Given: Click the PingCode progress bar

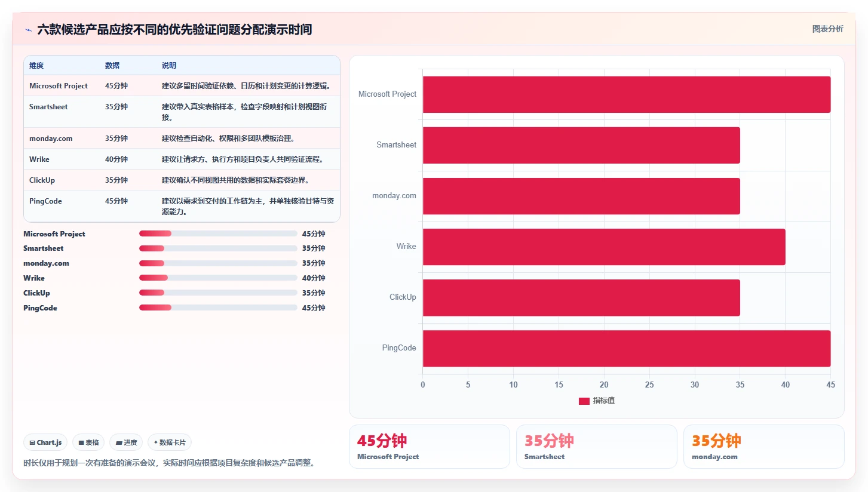Looking at the screenshot, I should tap(218, 307).
